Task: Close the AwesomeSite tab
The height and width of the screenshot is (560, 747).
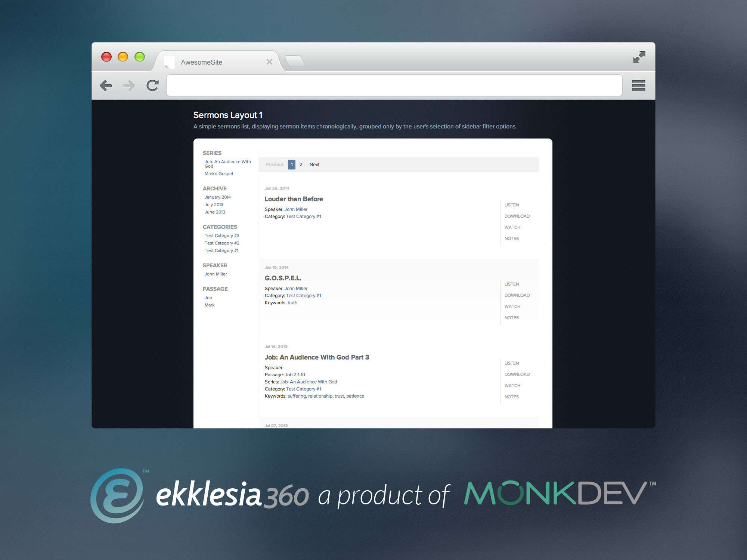Action: [x=269, y=62]
